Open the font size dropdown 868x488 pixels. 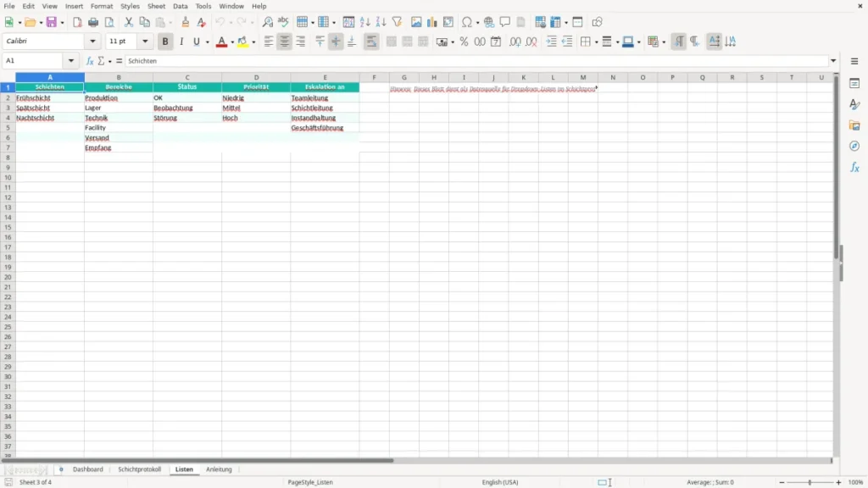click(145, 42)
